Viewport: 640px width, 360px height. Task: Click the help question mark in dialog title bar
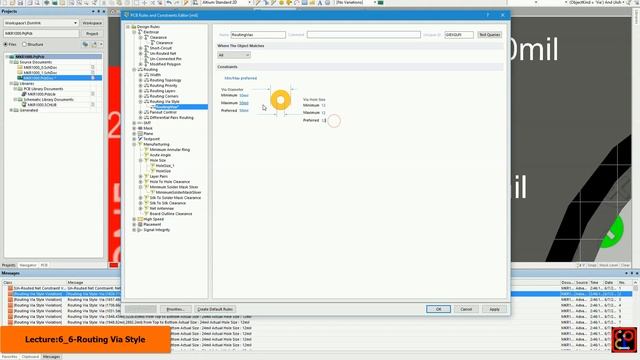click(x=488, y=15)
